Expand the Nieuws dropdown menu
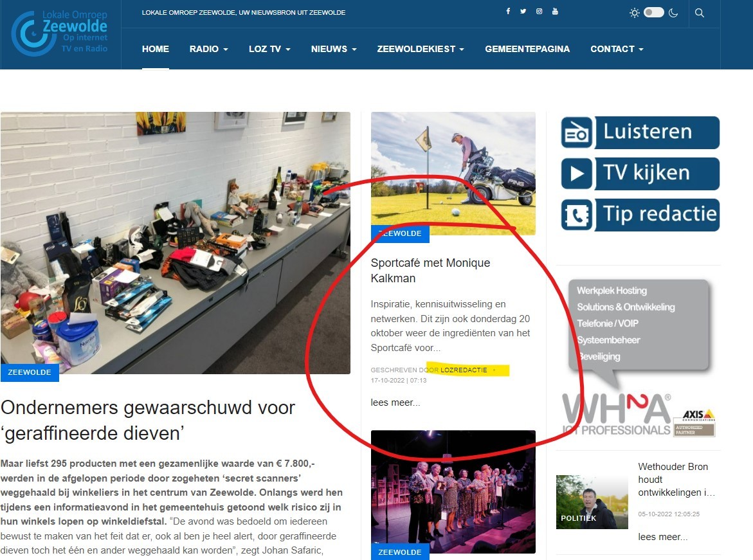Viewport: 753px width, 560px height. tap(333, 49)
